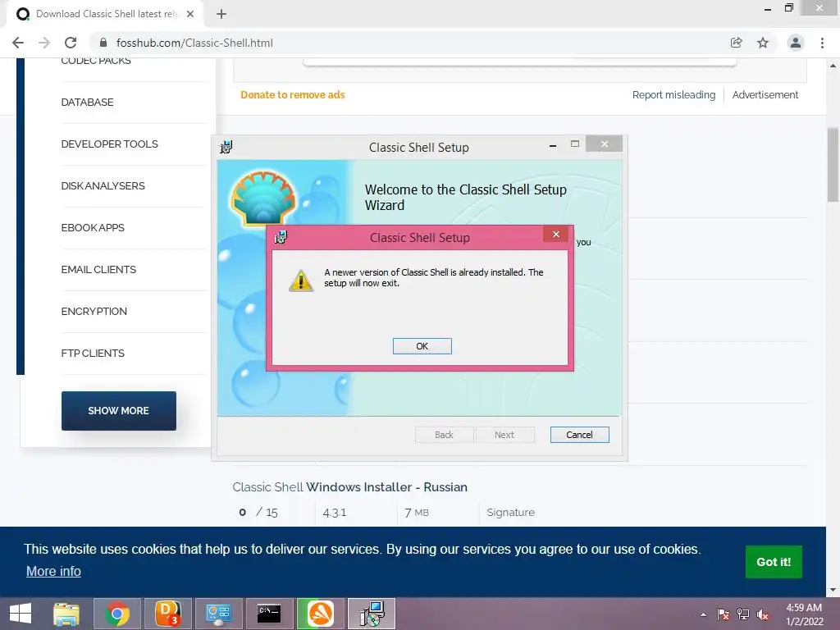840x630 pixels.
Task: Click the fosshub address bar URL
Action: pos(194,43)
